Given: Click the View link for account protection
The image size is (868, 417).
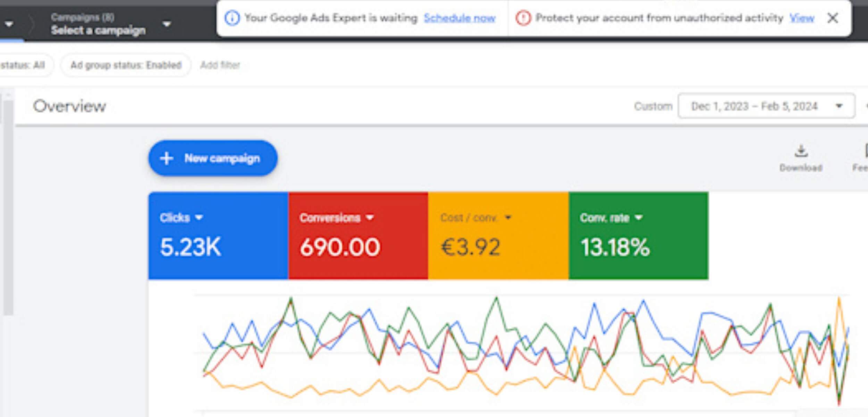Looking at the screenshot, I should 802,18.
